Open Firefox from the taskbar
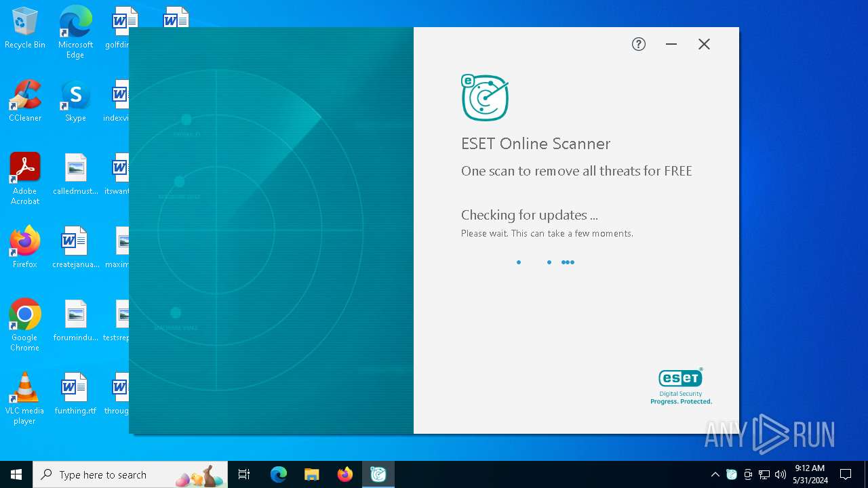This screenshot has height=488, width=868. (x=345, y=474)
